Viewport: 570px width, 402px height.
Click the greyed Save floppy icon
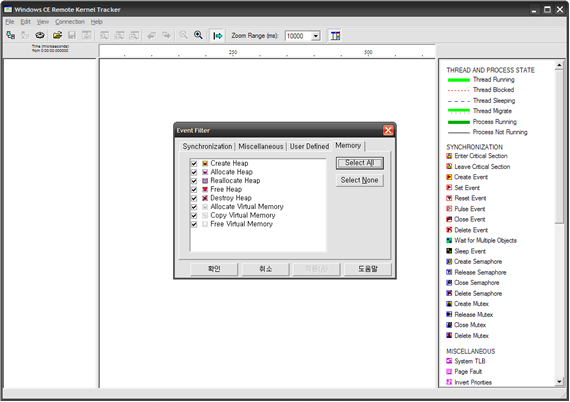(72, 35)
